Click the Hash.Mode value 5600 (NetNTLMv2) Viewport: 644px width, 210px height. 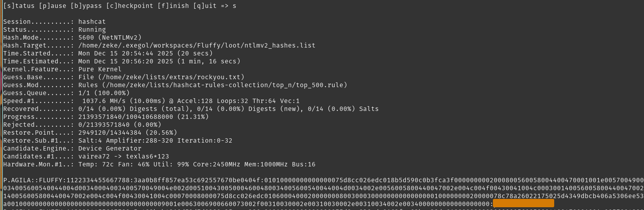tap(110, 38)
